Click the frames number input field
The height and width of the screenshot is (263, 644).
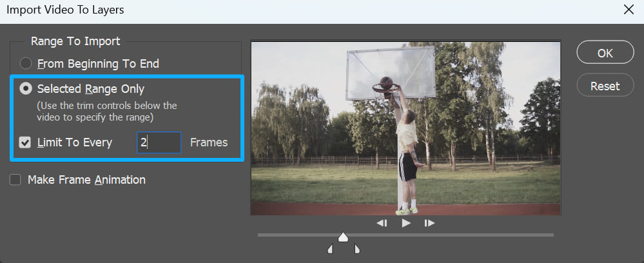click(159, 142)
